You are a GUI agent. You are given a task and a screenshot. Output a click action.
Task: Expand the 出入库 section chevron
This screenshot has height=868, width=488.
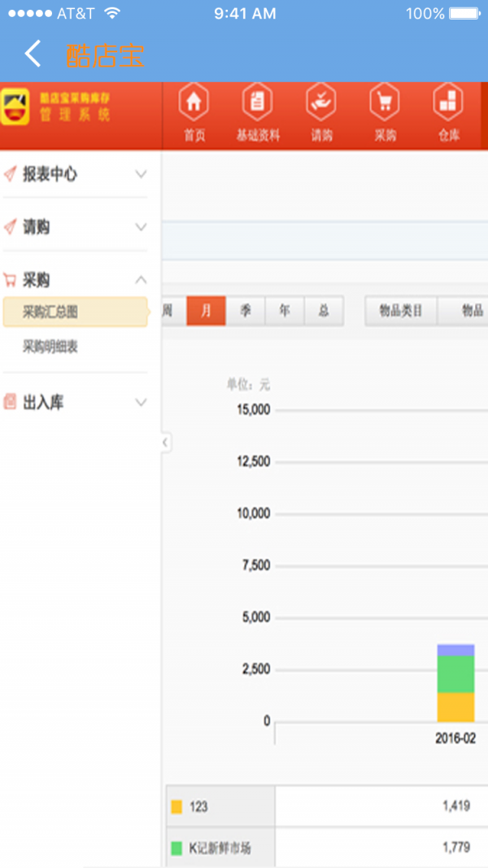pos(141,402)
